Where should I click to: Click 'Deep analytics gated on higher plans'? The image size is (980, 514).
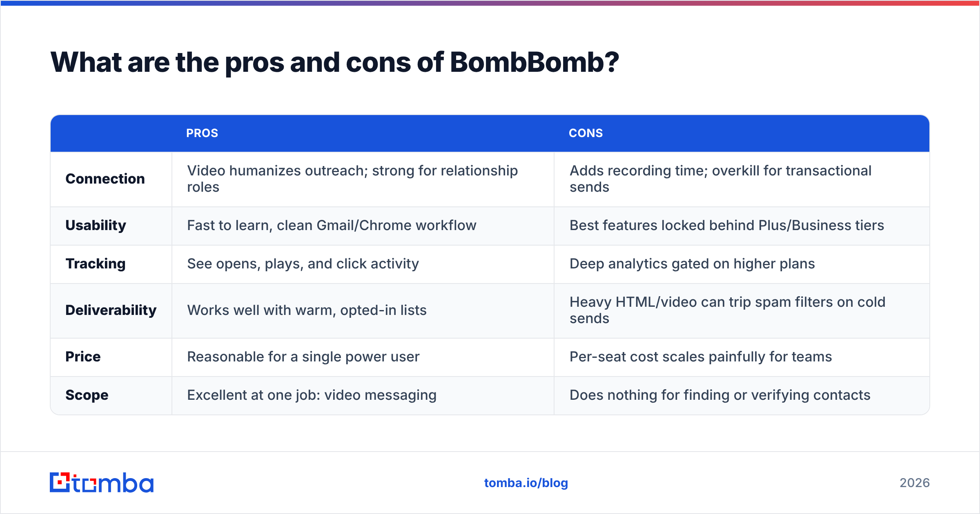click(692, 264)
